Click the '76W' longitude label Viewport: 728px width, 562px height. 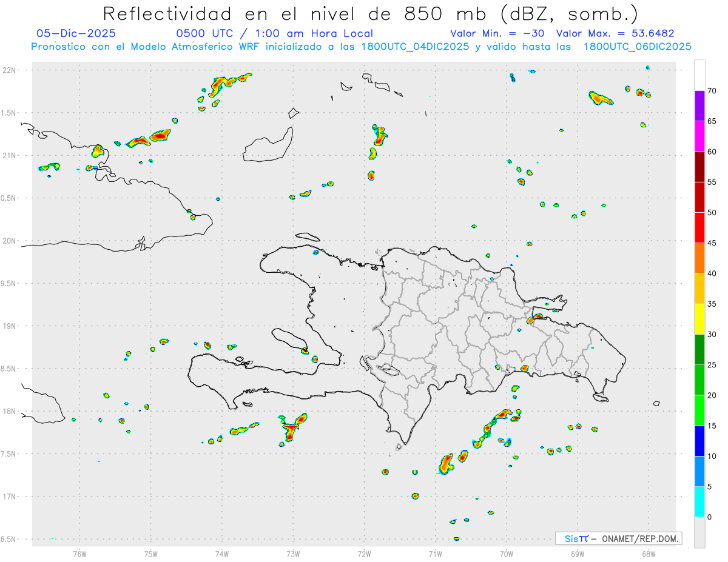79,554
